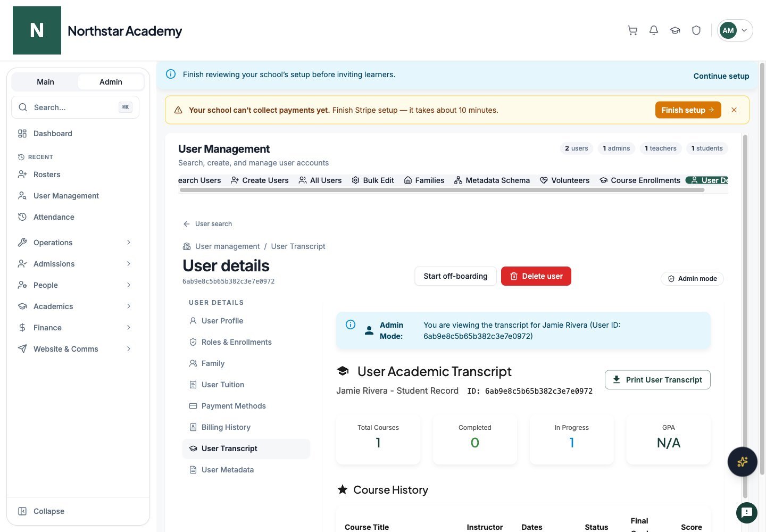The image size is (766, 532).
Task: Go to Rosters in recent list
Action: point(75,174)
